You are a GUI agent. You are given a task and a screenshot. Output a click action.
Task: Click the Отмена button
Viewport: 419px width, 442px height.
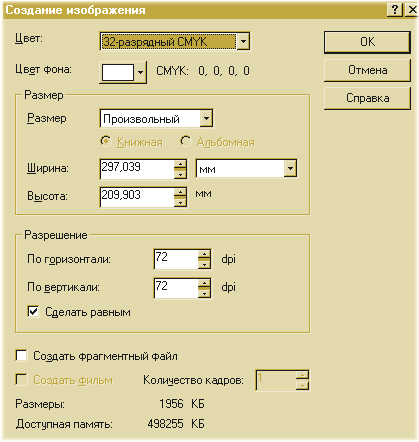[367, 70]
